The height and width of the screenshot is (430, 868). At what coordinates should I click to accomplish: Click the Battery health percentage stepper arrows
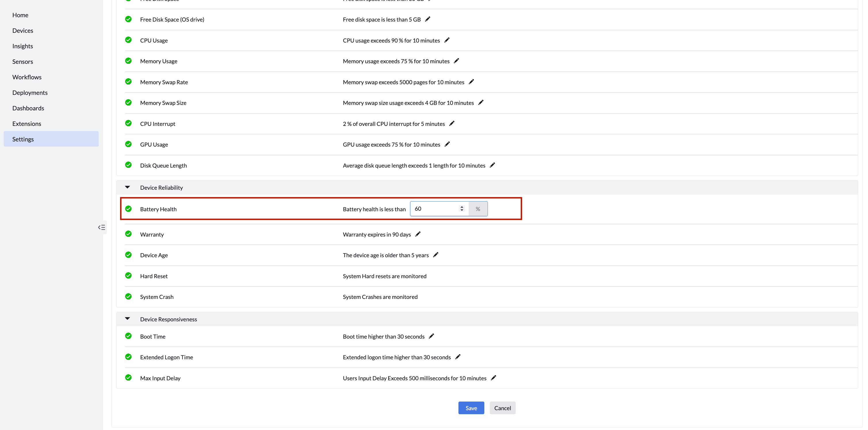click(x=462, y=209)
